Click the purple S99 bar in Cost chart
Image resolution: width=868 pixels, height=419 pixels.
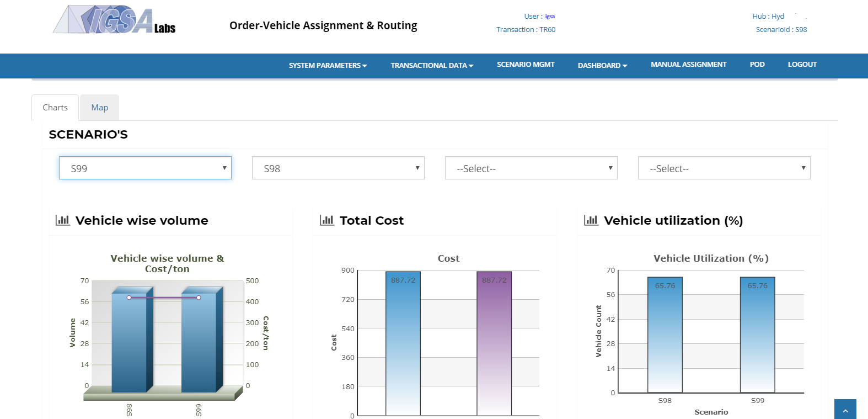pyautogui.click(x=494, y=343)
